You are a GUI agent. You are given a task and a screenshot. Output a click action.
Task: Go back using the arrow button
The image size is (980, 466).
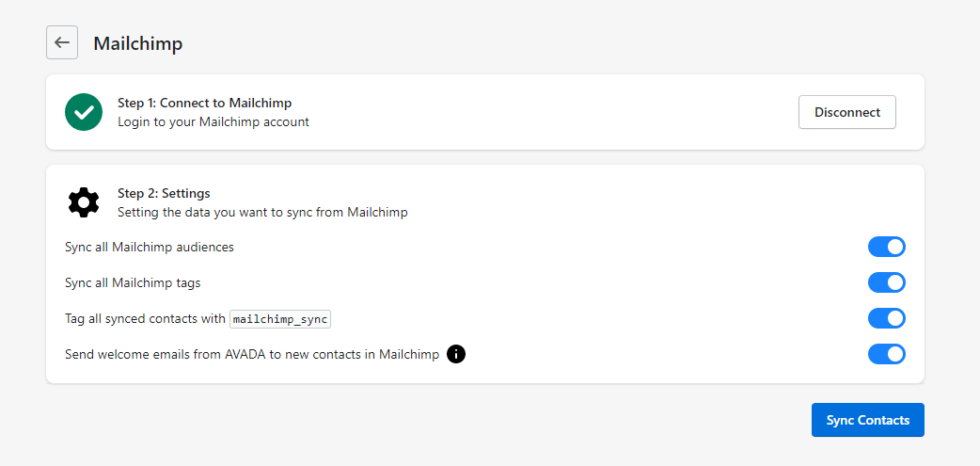[62, 42]
